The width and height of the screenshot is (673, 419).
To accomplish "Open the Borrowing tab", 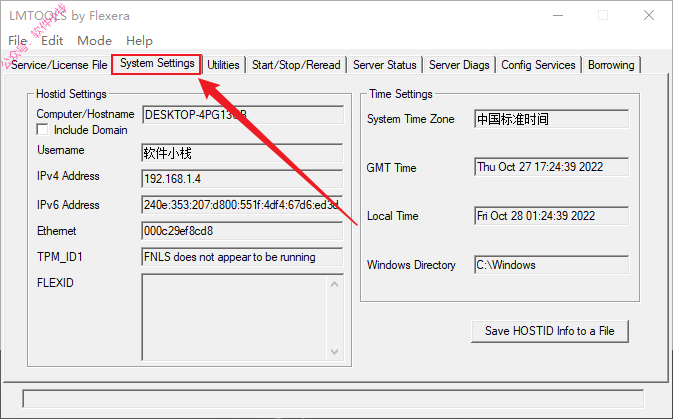I will (611, 65).
